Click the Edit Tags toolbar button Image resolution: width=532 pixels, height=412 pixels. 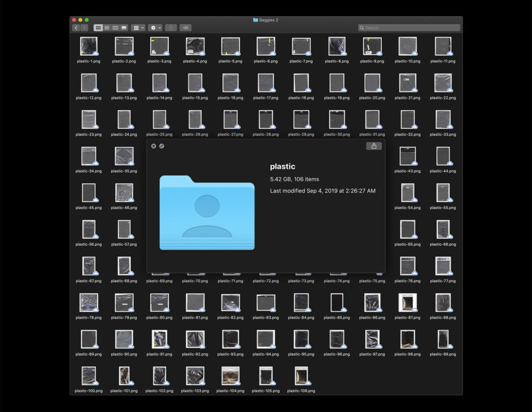pos(185,28)
